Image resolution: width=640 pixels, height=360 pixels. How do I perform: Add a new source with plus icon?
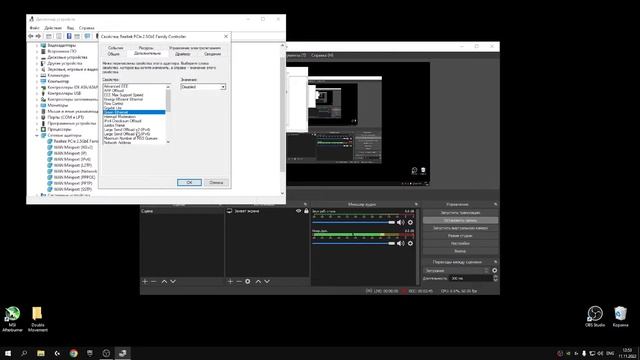(230, 282)
